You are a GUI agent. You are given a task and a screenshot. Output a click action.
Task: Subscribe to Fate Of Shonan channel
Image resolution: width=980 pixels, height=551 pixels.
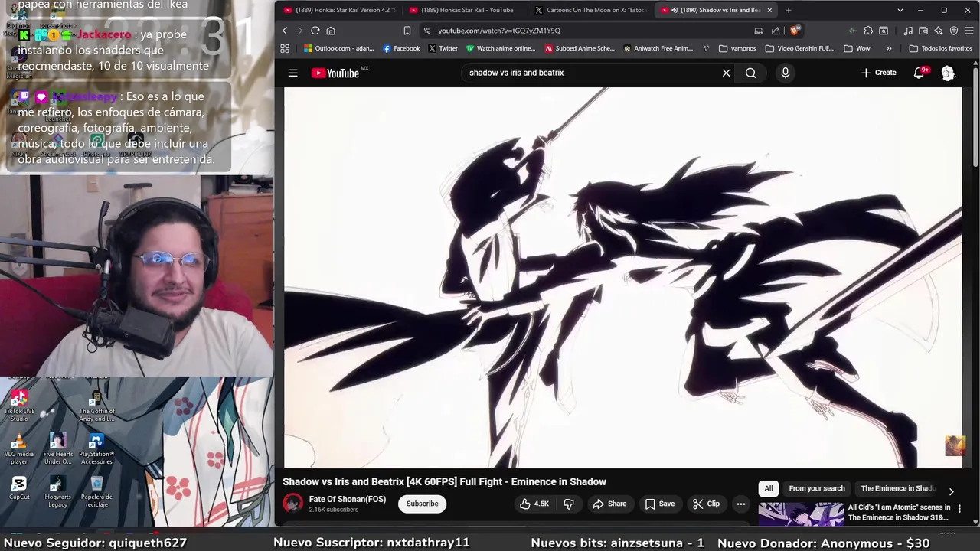(x=422, y=504)
